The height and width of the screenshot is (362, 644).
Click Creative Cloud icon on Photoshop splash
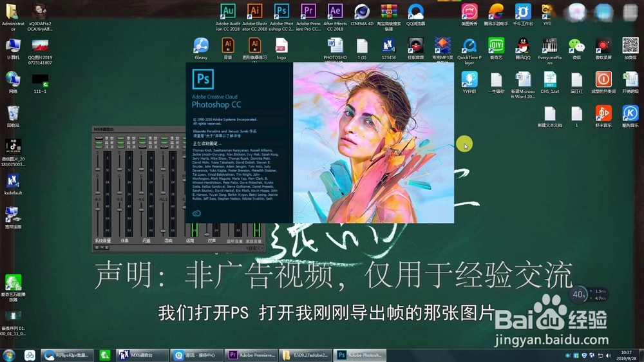(196, 213)
